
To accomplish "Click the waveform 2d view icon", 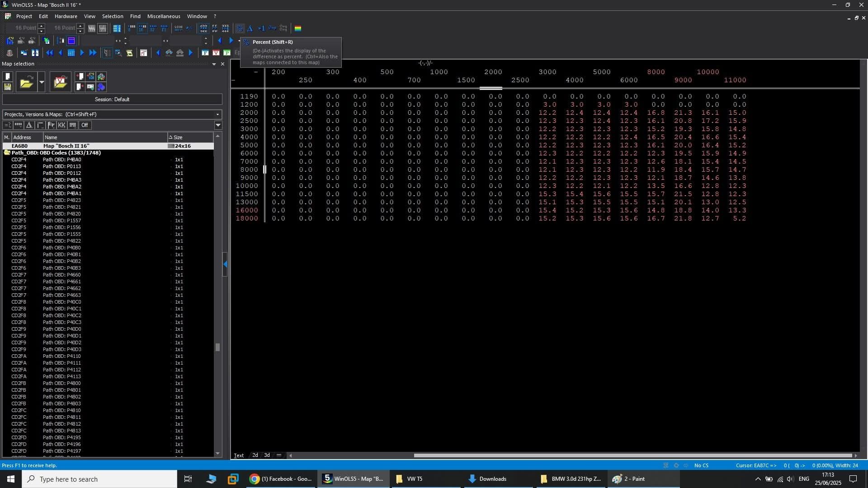I will click(91, 28).
